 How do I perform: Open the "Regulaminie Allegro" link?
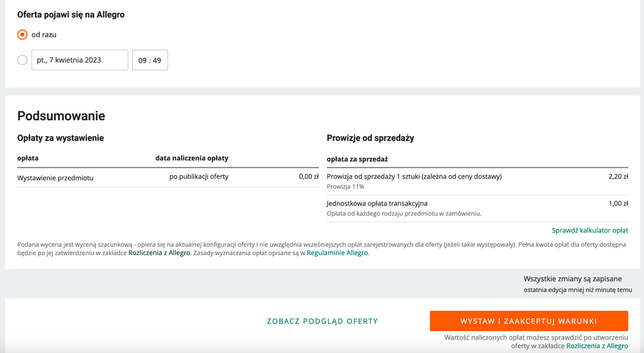(x=337, y=253)
